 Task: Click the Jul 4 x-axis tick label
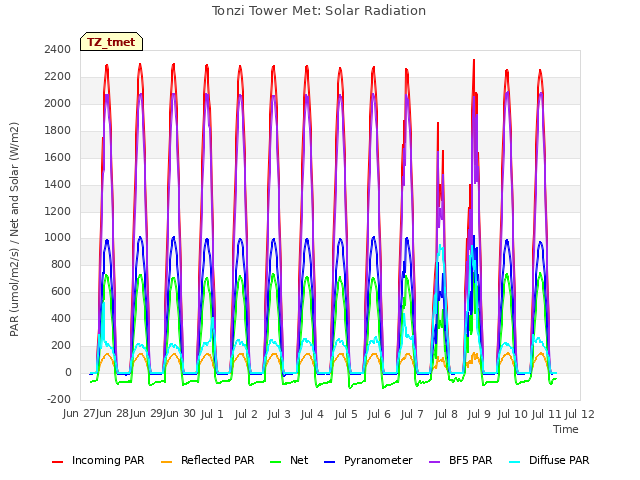tap(312, 414)
